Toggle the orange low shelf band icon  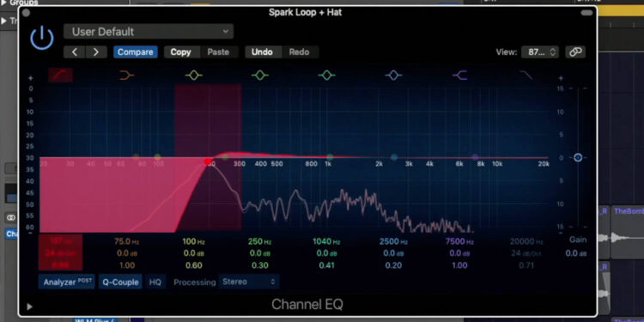tap(127, 76)
